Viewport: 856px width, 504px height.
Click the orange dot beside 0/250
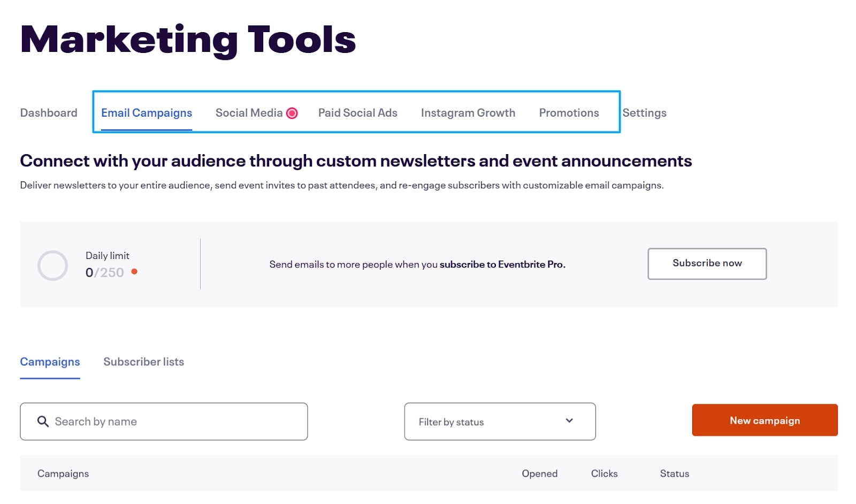[x=134, y=272]
